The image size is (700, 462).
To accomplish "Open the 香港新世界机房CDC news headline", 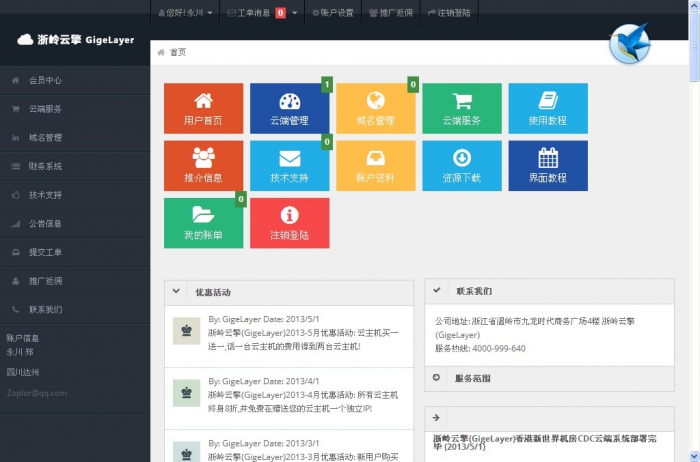I will pos(545,442).
